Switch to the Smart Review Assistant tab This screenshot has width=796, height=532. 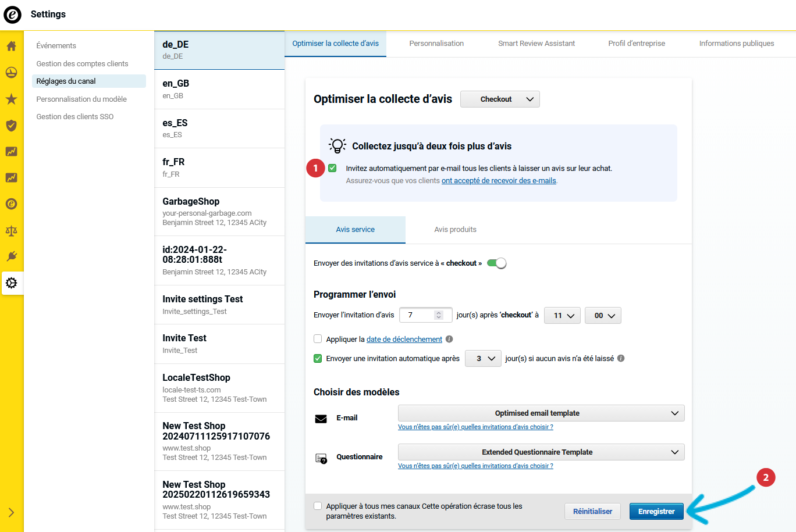click(536, 44)
